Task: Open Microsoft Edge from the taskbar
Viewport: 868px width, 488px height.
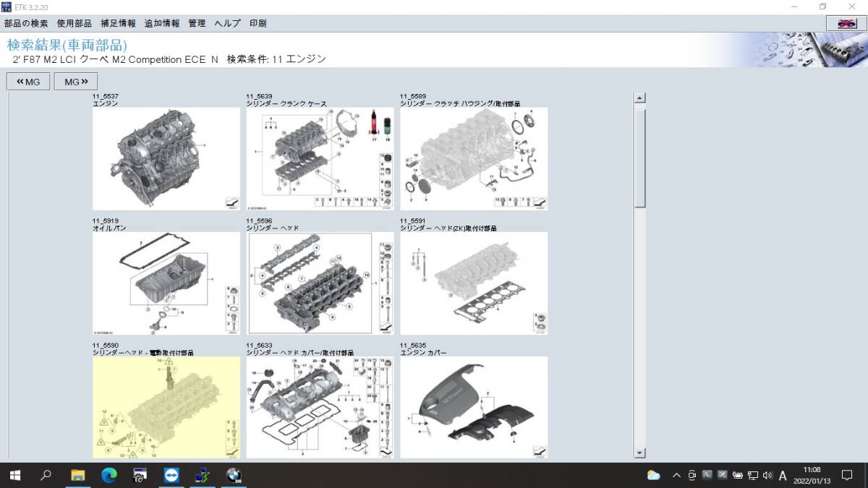Action: click(109, 475)
